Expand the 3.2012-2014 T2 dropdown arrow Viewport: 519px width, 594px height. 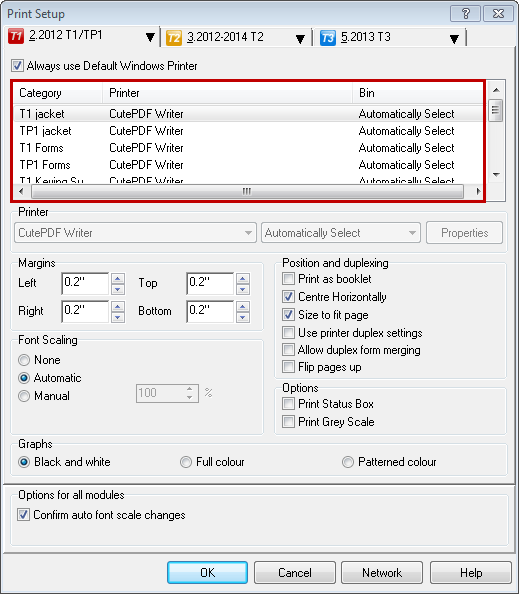point(300,39)
